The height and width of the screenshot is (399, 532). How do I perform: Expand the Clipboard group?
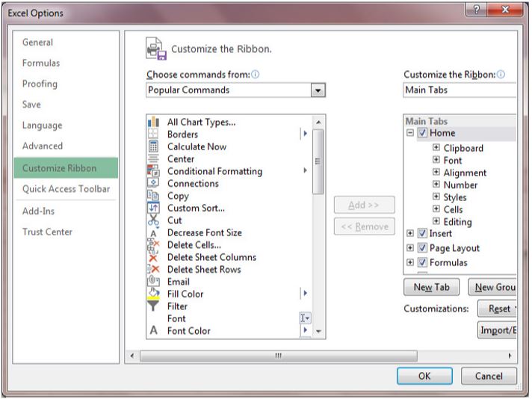pos(436,147)
